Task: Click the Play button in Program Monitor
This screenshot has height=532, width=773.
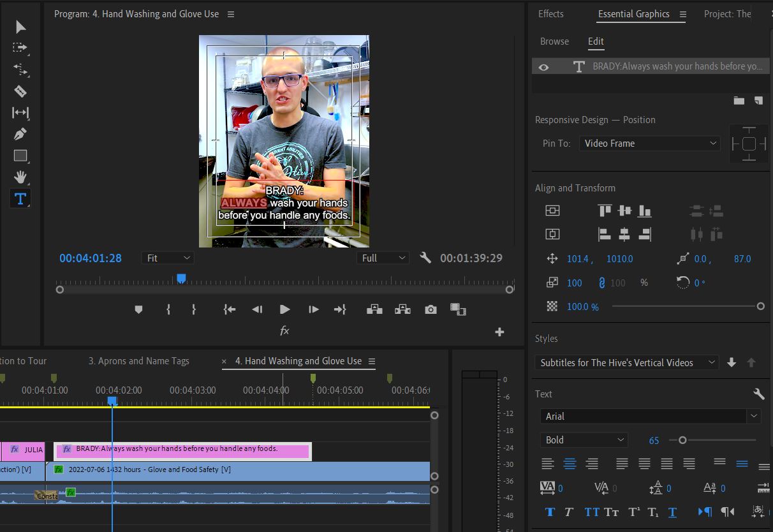Action: 284,309
